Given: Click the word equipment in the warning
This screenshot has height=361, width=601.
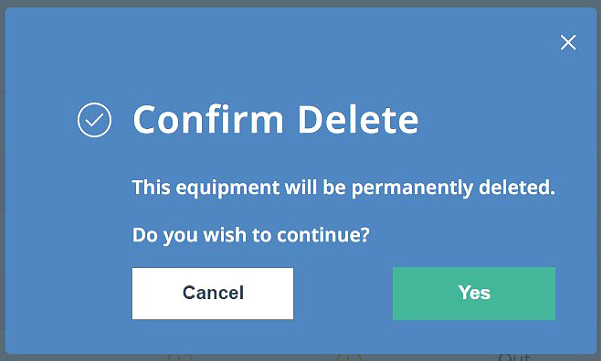Looking at the screenshot, I should pyautogui.click(x=228, y=188).
